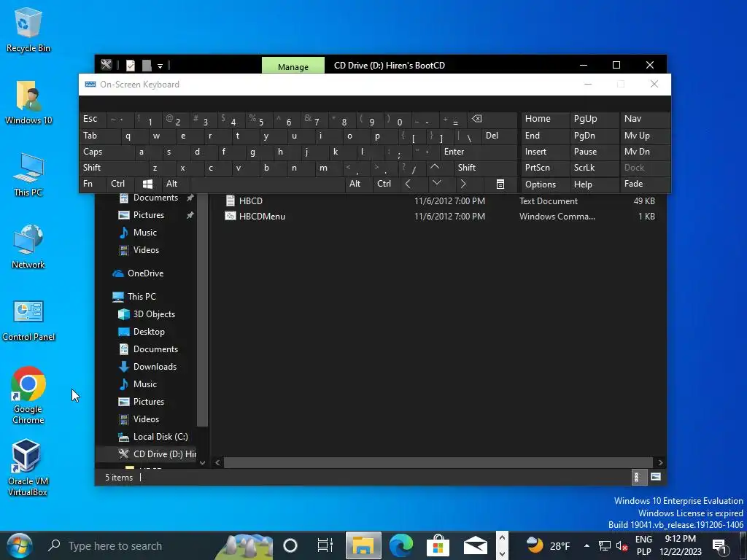This screenshot has width=747, height=560.
Task: Click the horizontal scrollbar in file list
Action: click(438, 462)
